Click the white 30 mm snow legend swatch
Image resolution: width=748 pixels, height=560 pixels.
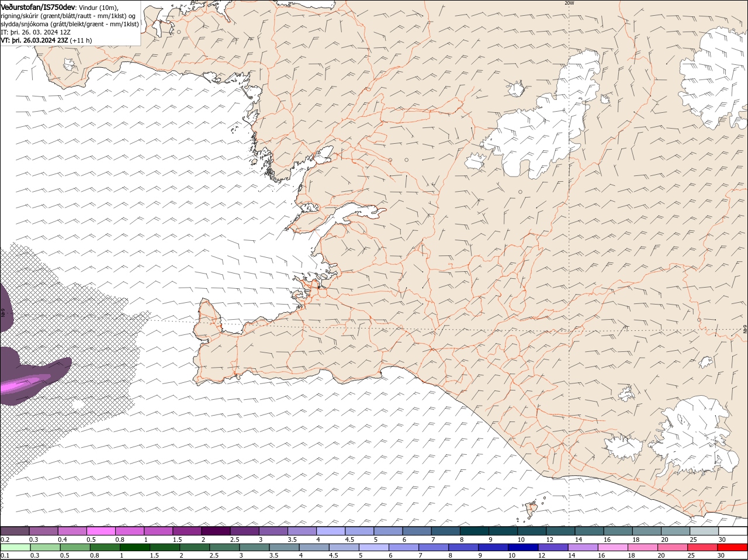(x=733, y=531)
